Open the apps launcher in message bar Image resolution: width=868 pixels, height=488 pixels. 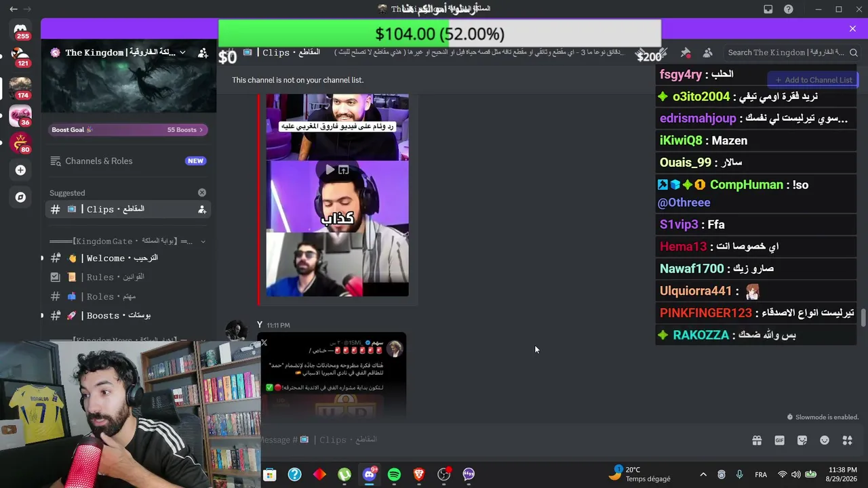click(847, 441)
